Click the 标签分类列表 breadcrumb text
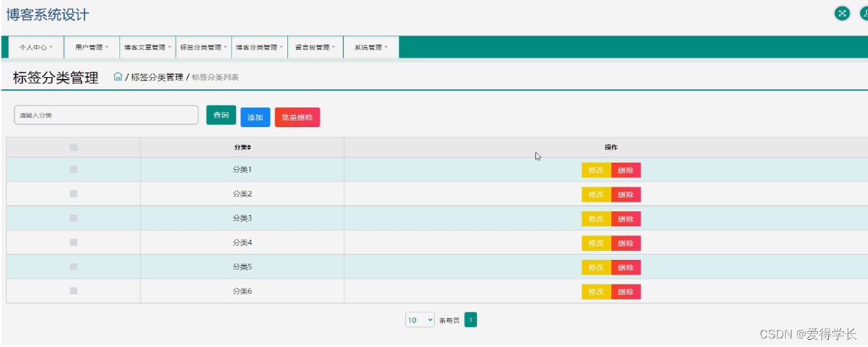This screenshot has height=347, width=868. pos(215,77)
